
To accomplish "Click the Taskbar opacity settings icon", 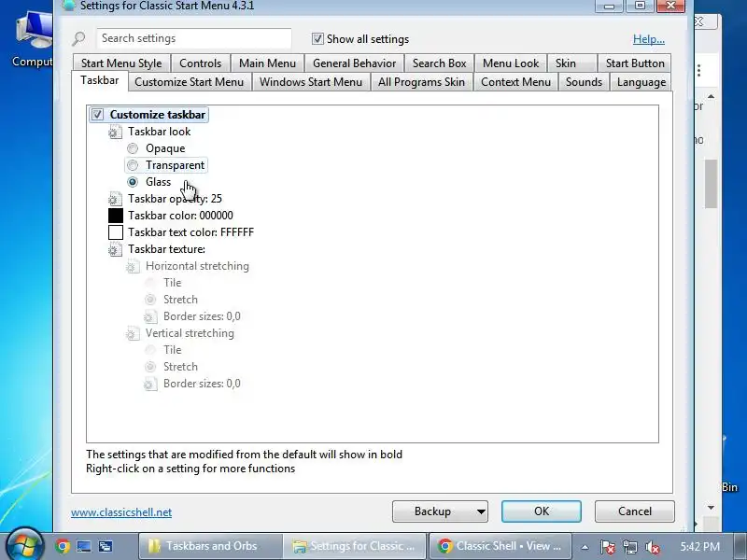I will [x=115, y=199].
